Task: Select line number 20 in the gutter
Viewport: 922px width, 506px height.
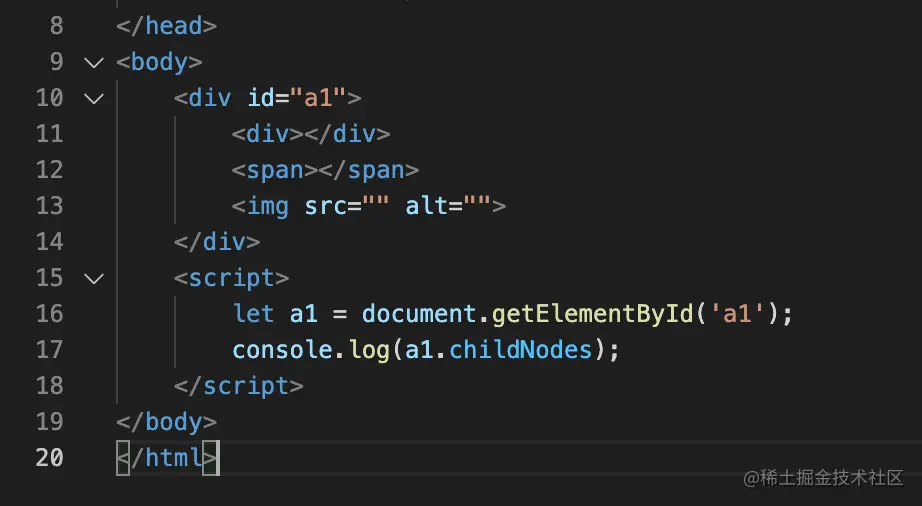Action: [x=49, y=458]
